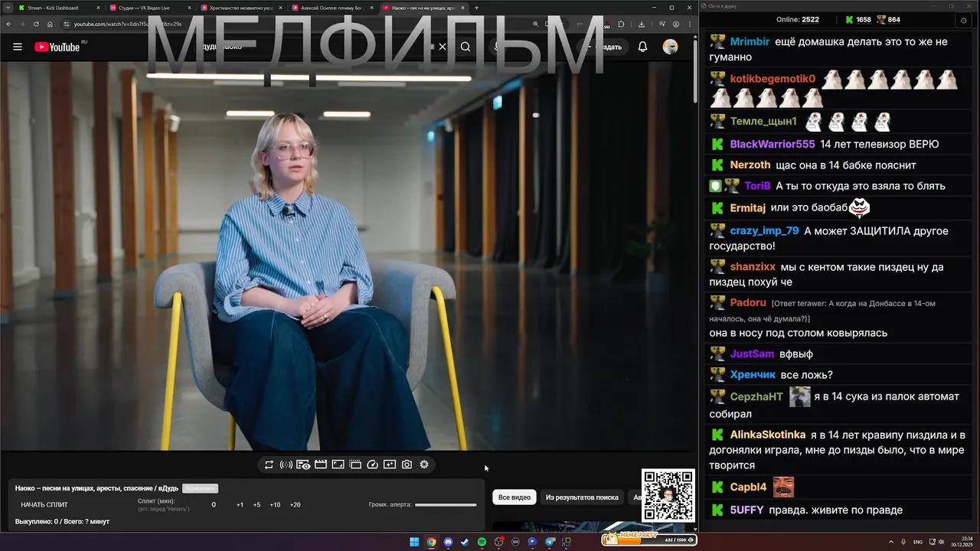
Task: Click the clapperboard icon in player toolbar
Action: pos(321,465)
